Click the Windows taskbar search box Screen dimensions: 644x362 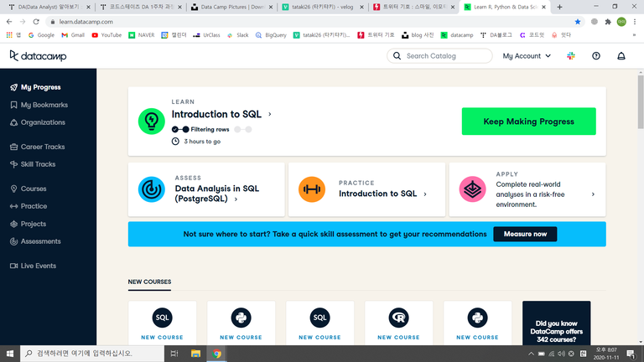(92, 354)
